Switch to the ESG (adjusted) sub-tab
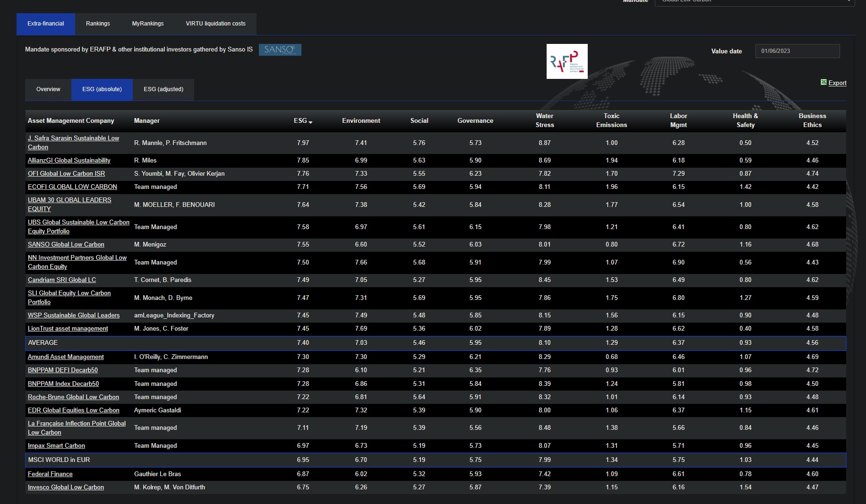866x504 pixels. click(x=163, y=89)
